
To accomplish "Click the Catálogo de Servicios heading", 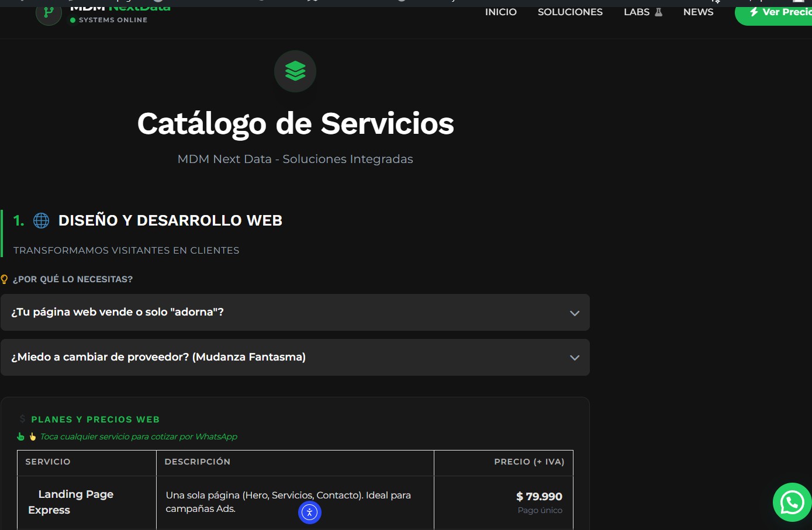I will [x=295, y=124].
